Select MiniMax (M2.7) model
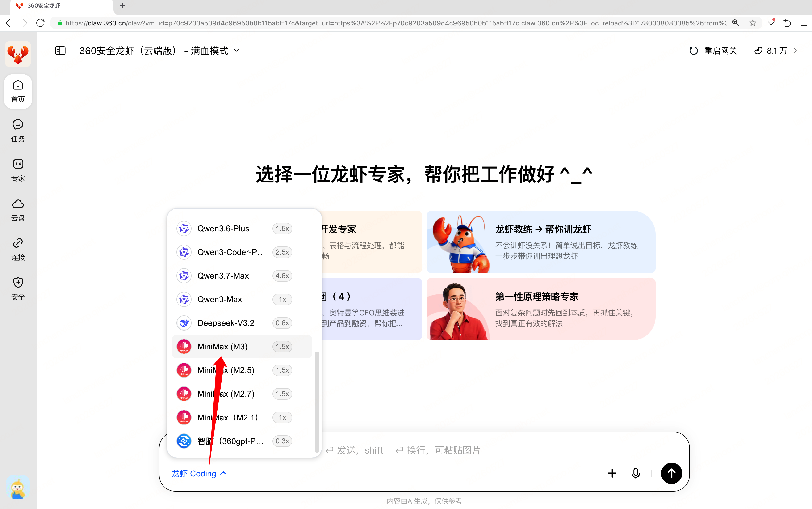This screenshot has height=509, width=812. [x=242, y=394]
